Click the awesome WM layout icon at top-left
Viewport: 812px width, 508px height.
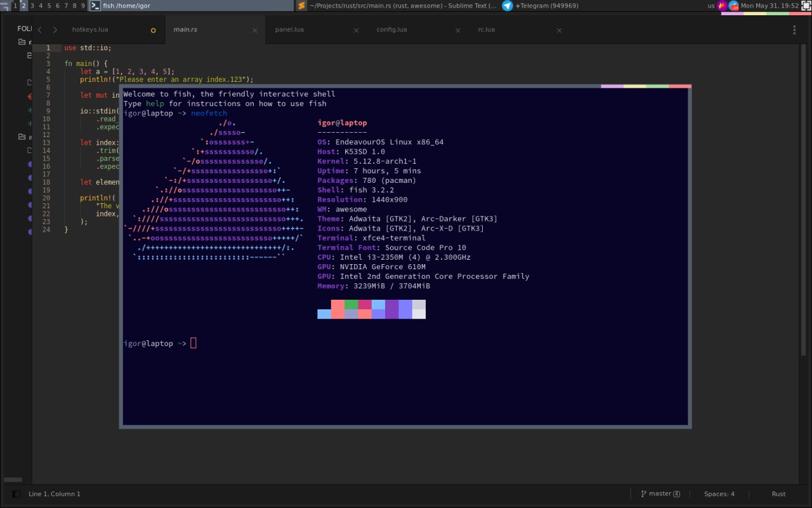coord(5,6)
